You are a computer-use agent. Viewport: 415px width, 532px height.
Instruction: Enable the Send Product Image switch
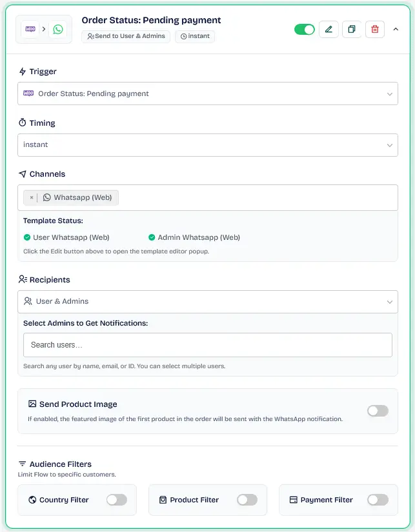(x=378, y=411)
